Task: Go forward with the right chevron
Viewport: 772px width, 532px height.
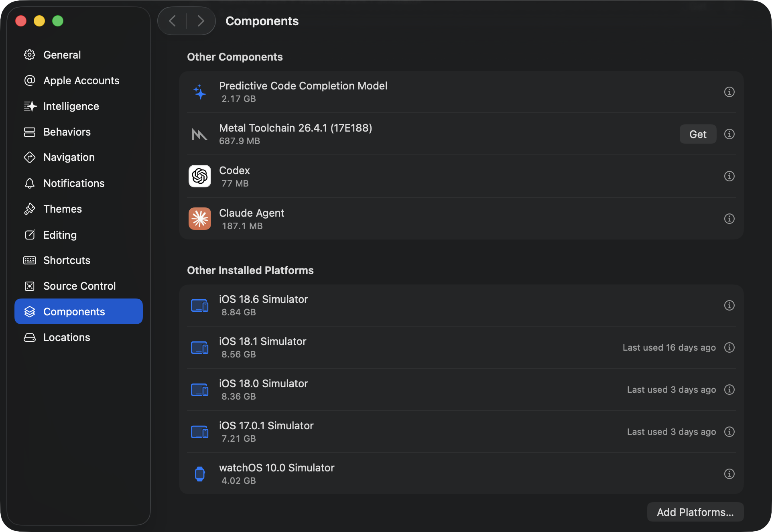Action: point(201,21)
